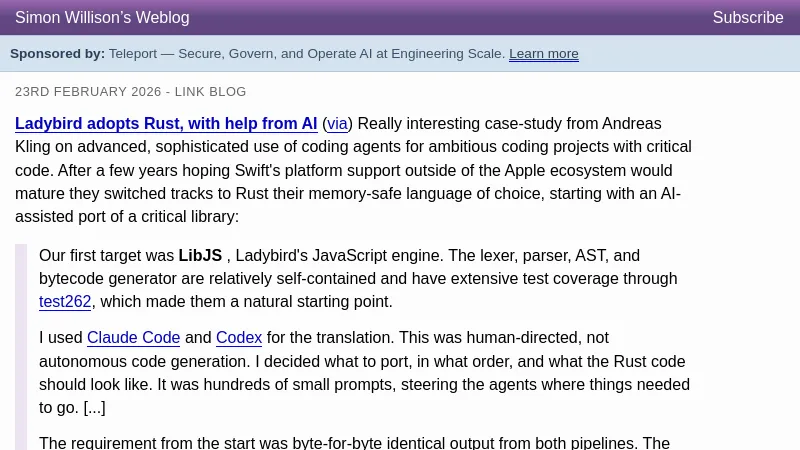
Task: Click the 'Sponsored by:' bold label
Action: click(57, 54)
